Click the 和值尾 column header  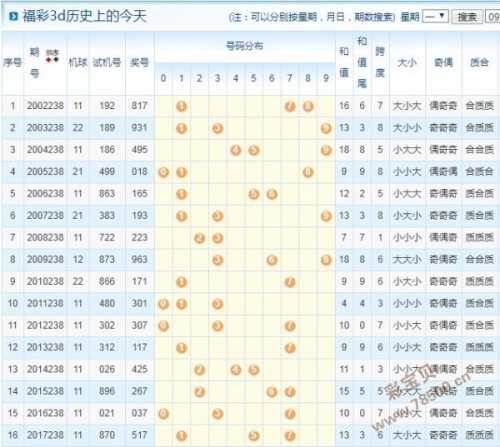(362, 62)
